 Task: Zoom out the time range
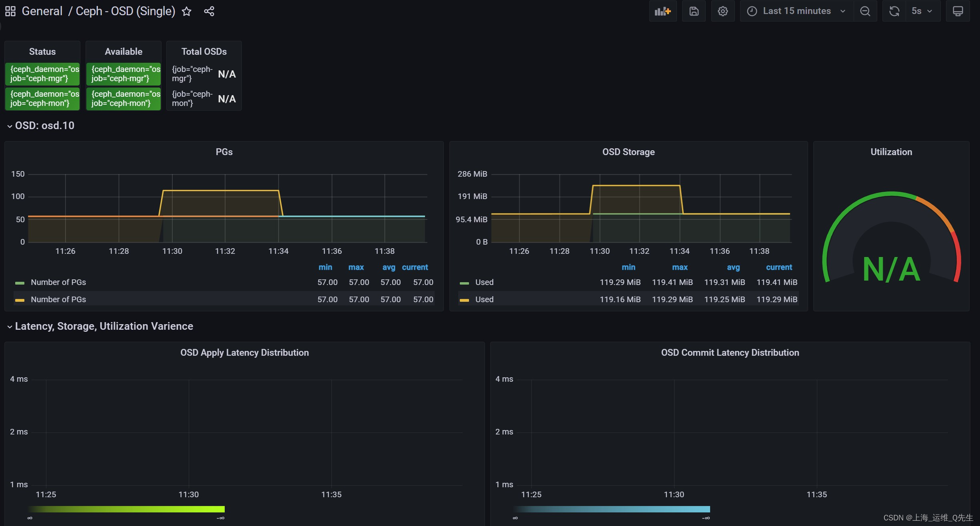pyautogui.click(x=865, y=11)
